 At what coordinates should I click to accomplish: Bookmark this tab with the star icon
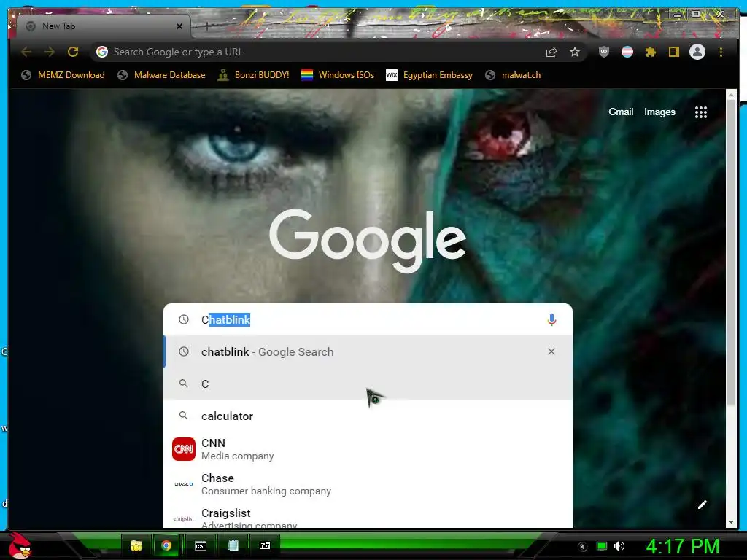click(575, 52)
